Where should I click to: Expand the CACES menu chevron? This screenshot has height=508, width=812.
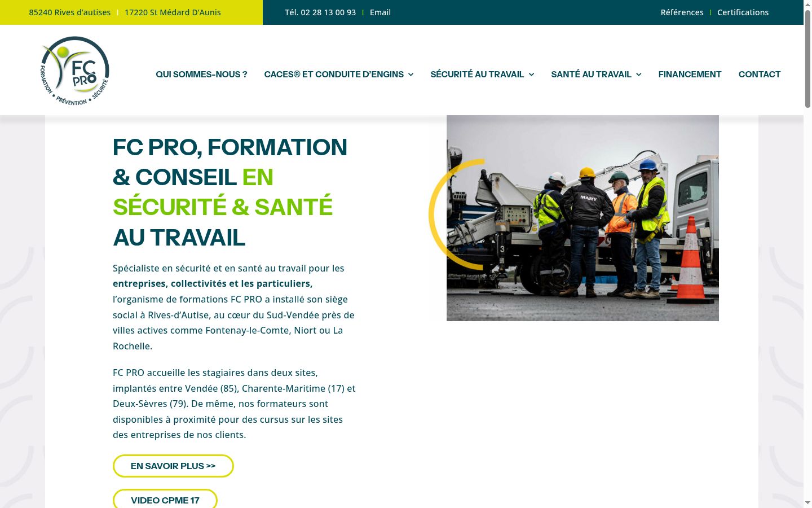(411, 75)
